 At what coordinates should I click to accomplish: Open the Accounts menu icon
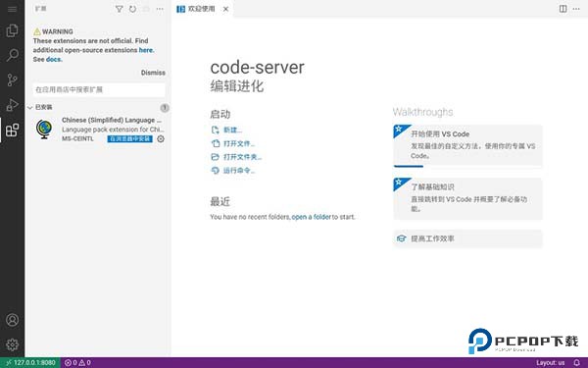pos(12,320)
